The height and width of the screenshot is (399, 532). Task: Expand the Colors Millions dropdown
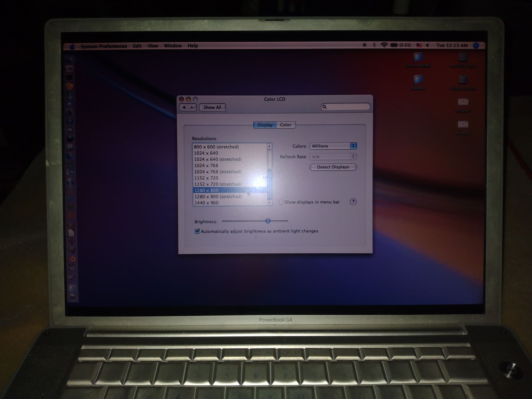[333, 146]
